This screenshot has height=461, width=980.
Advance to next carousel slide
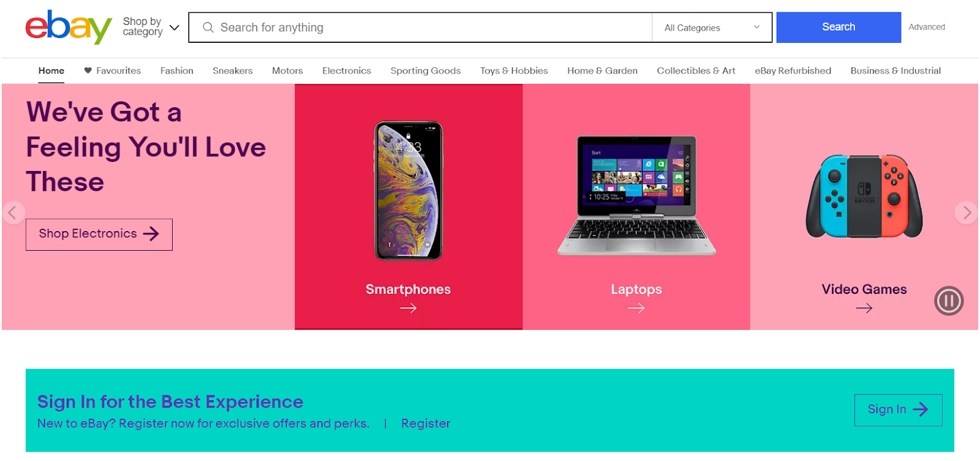[966, 213]
